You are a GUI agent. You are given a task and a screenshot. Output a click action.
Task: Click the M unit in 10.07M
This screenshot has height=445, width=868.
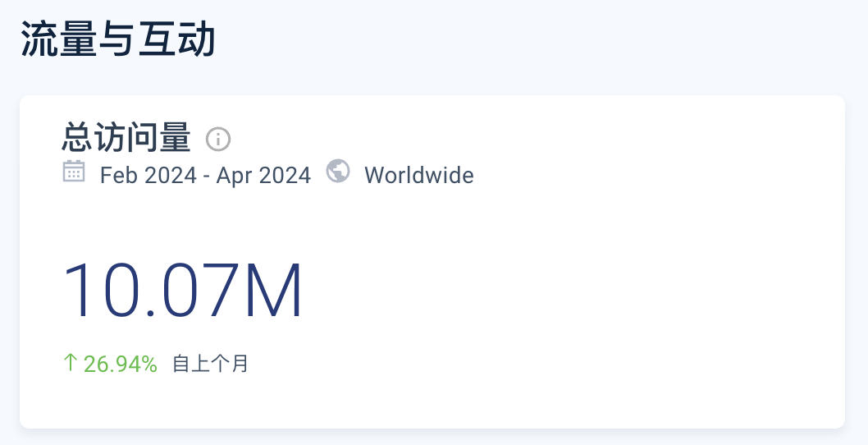pyautogui.click(x=274, y=291)
